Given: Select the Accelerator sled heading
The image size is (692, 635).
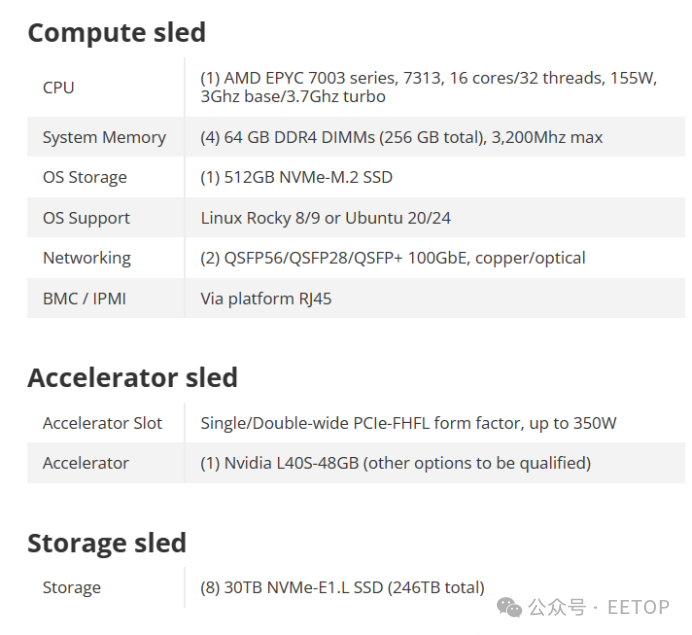Looking at the screenshot, I should pyautogui.click(x=132, y=378).
